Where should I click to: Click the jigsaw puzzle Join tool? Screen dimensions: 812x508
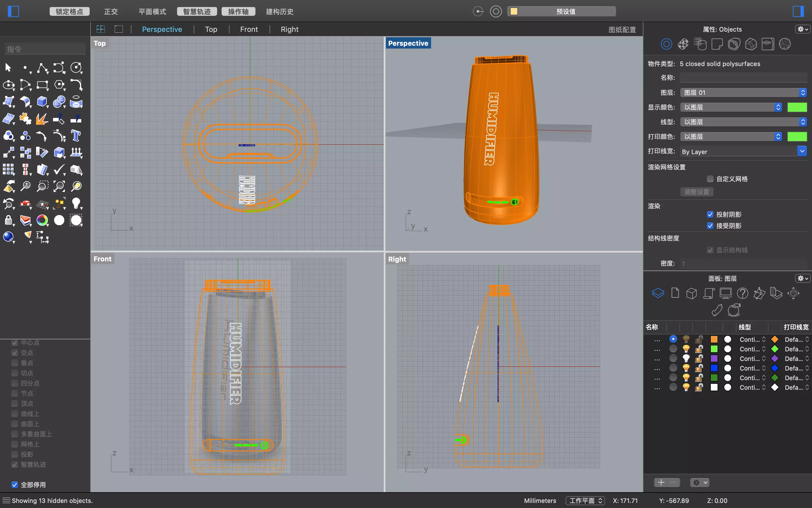click(25, 119)
